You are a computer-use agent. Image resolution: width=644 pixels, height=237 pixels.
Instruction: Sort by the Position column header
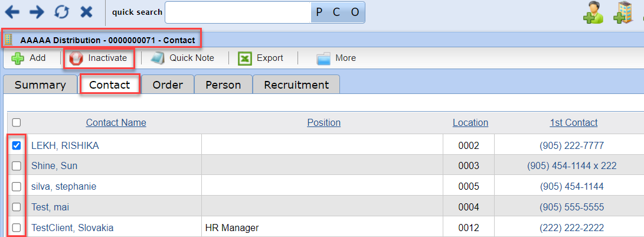pos(323,122)
